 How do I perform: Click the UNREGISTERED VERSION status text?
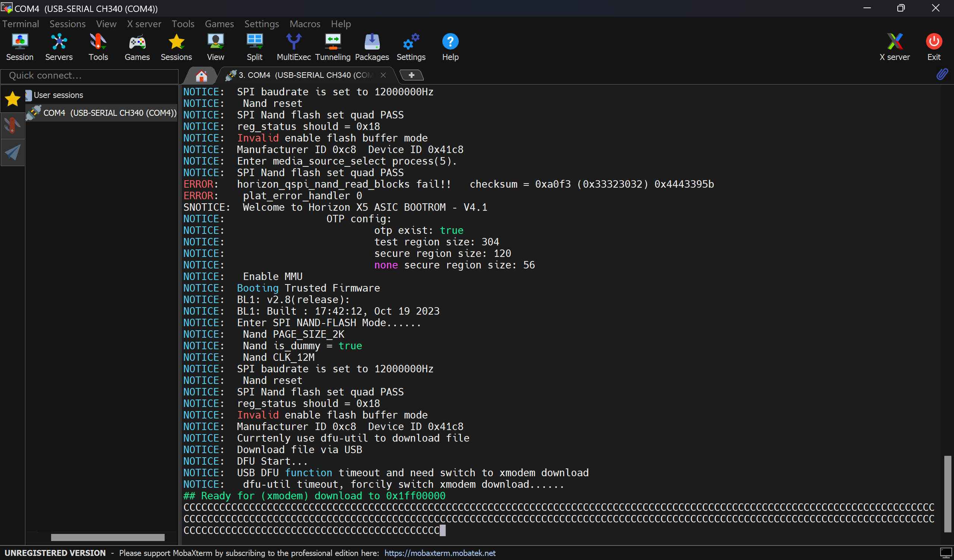click(55, 553)
